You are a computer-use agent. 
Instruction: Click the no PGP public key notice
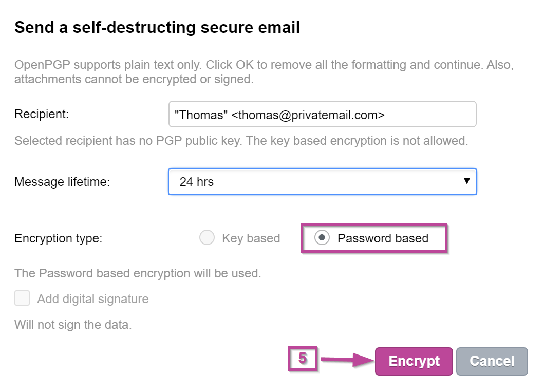[x=241, y=141]
